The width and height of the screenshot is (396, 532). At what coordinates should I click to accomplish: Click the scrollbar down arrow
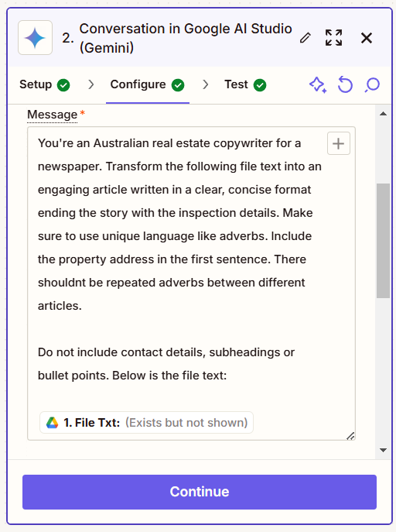[x=383, y=450]
